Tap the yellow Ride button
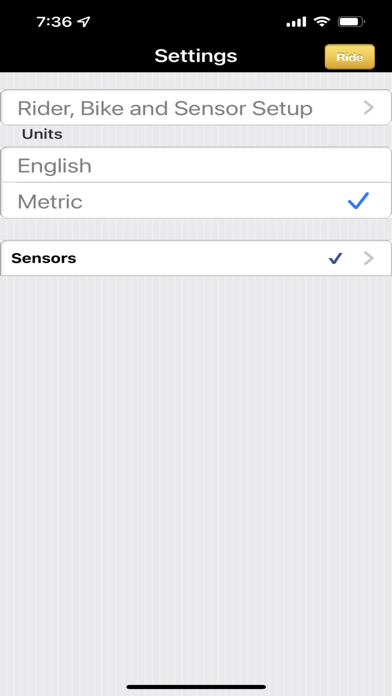The width and height of the screenshot is (392, 696). point(349,57)
